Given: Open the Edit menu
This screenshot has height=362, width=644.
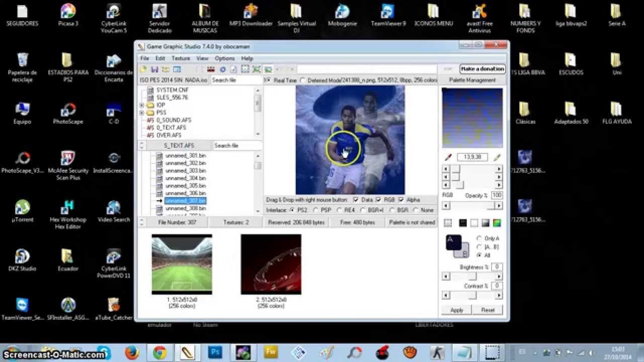Looking at the screenshot, I should pos(160,58).
